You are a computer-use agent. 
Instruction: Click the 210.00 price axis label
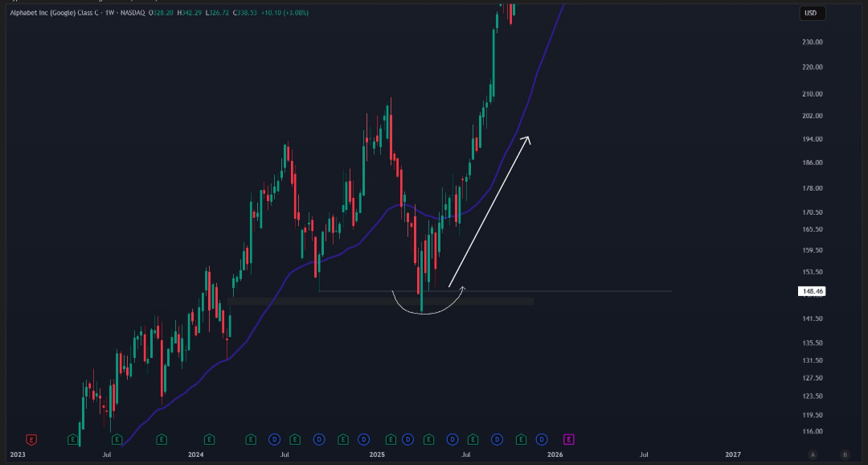click(812, 94)
